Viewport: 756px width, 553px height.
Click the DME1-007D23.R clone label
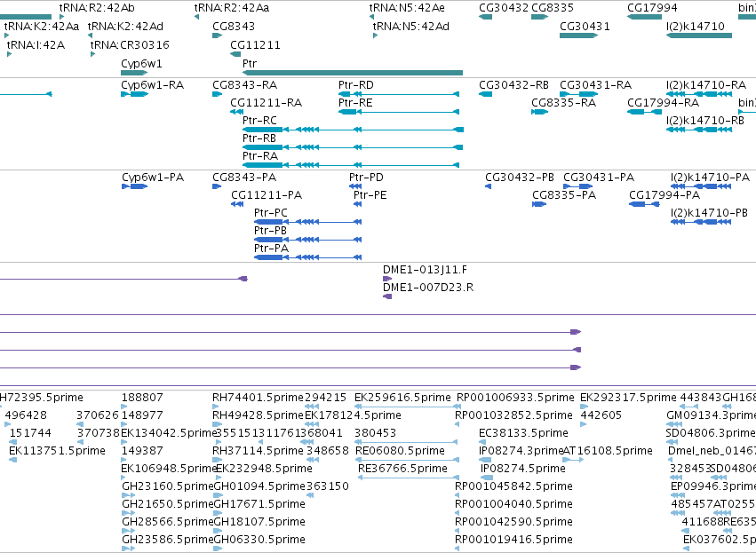(428, 288)
